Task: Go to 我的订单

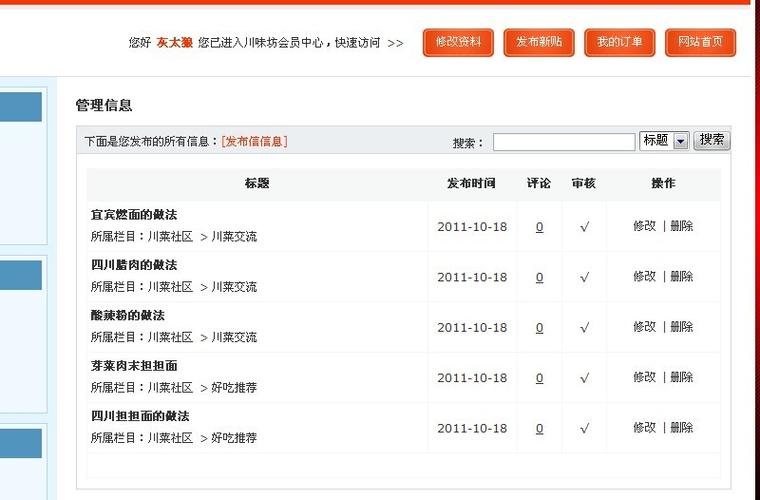Action: point(619,43)
